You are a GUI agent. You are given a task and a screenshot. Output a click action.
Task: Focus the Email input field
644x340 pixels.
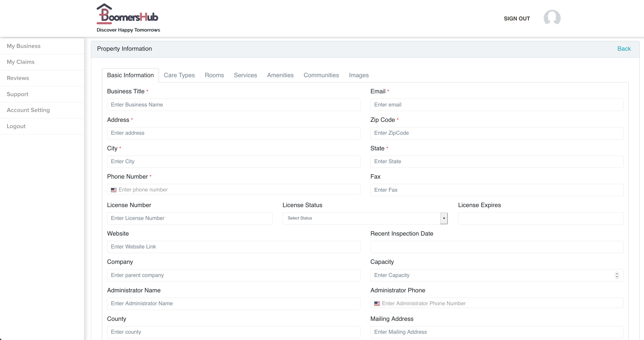pos(497,105)
